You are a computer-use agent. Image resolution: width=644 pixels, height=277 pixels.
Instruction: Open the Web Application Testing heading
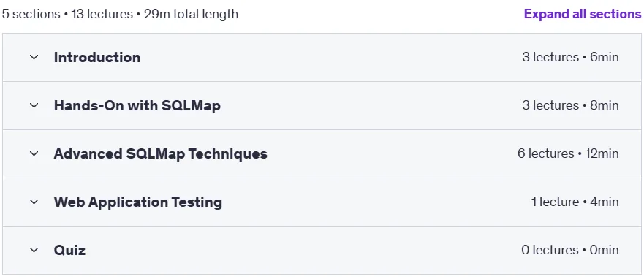pyautogui.click(x=138, y=202)
